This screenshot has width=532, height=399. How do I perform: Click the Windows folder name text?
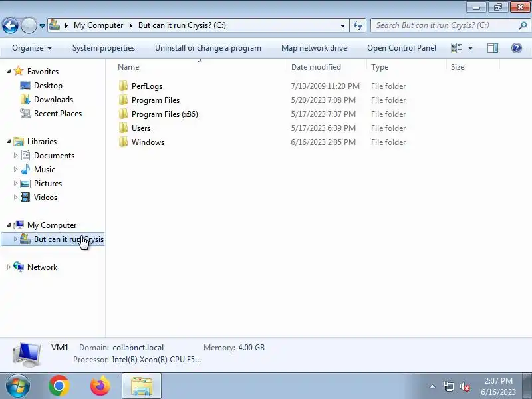point(148,142)
